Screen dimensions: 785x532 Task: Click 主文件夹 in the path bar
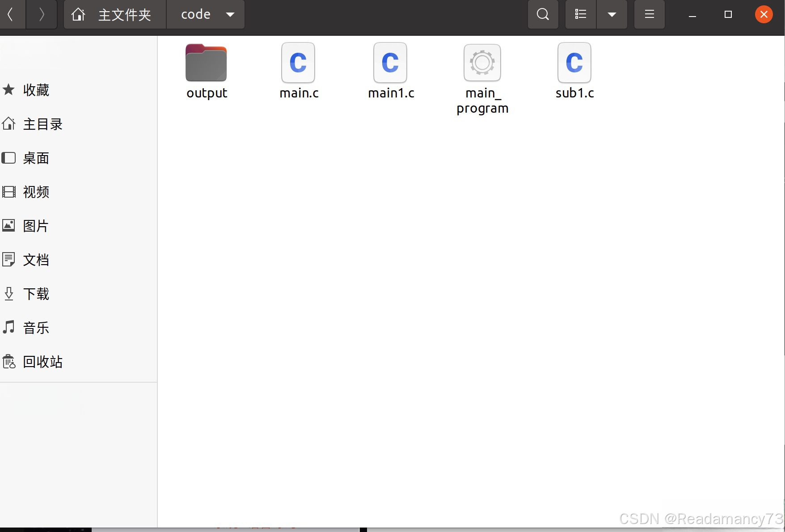tap(124, 14)
